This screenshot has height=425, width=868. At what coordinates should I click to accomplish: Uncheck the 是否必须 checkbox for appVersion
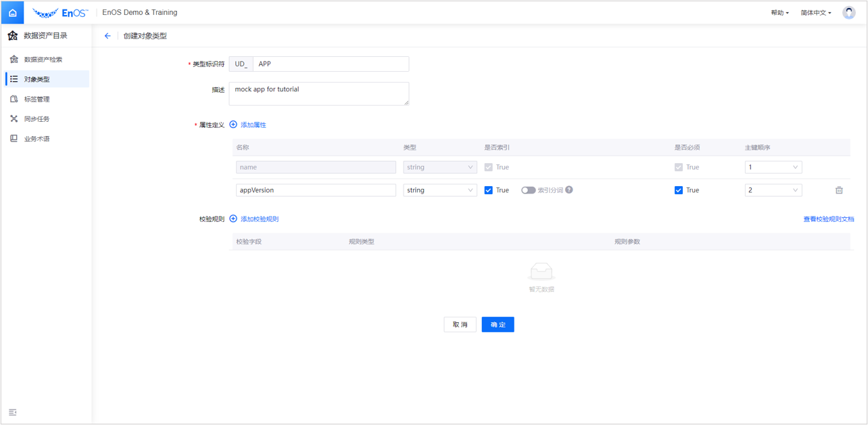pyautogui.click(x=678, y=190)
